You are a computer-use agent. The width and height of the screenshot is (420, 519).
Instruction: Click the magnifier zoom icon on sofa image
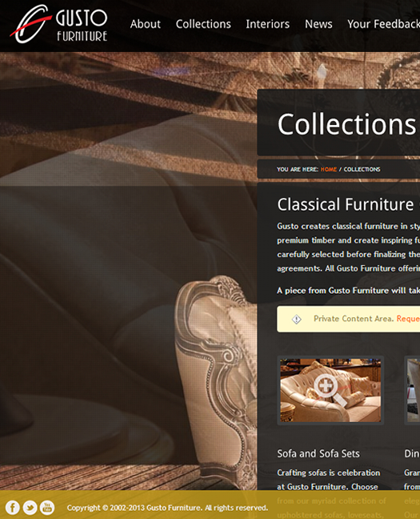point(330,390)
